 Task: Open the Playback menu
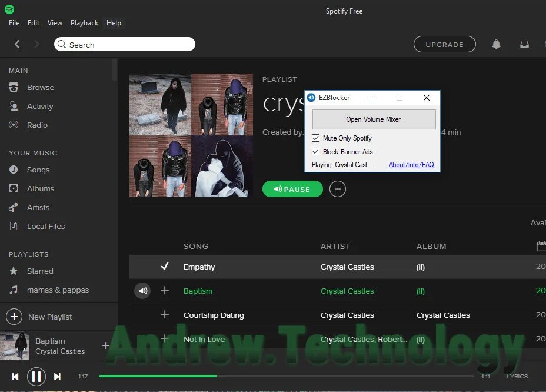(84, 23)
